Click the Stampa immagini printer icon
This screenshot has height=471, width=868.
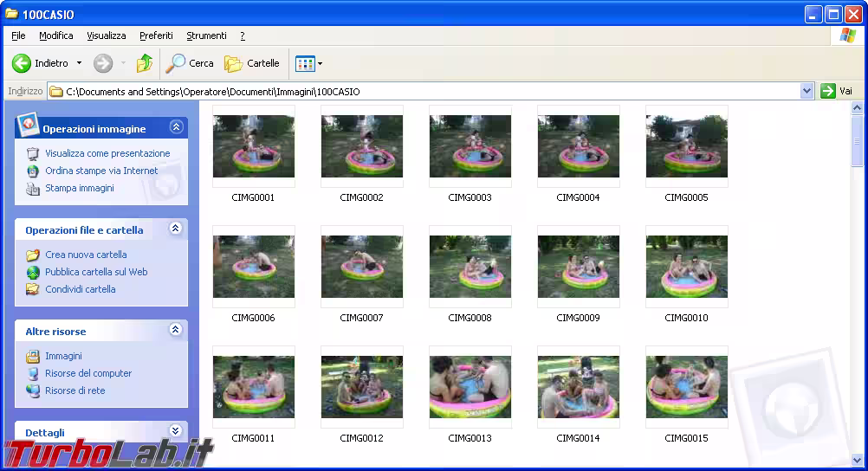pyautogui.click(x=33, y=189)
